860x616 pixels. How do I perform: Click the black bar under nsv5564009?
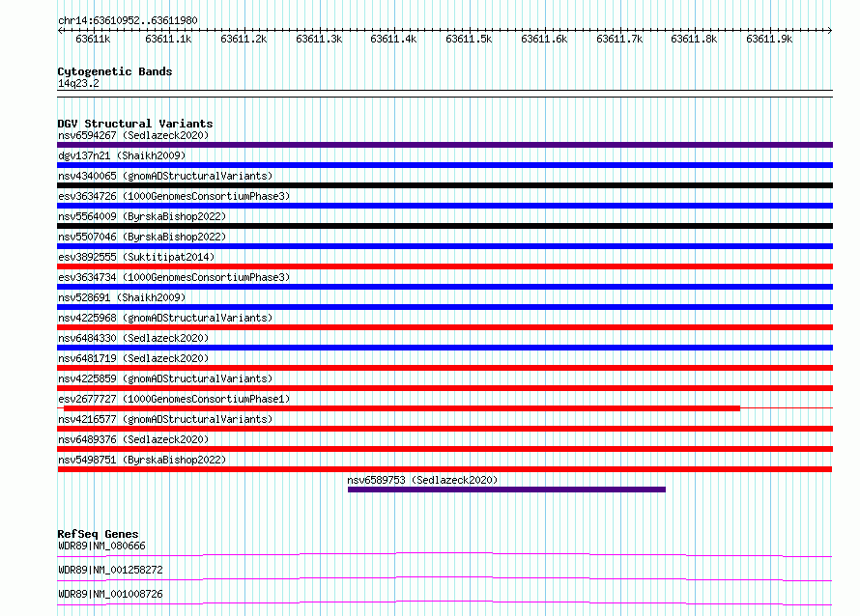point(444,226)
